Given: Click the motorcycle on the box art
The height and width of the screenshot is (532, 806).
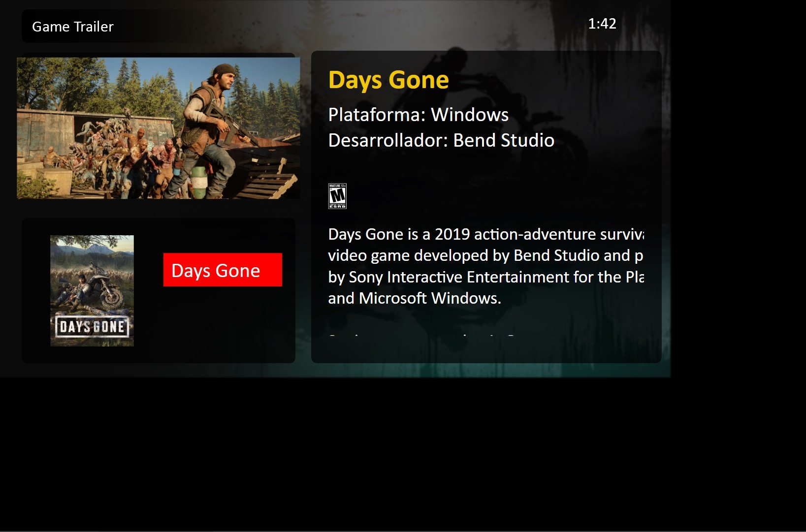Looking at the screenshot, I should (108, 285).
